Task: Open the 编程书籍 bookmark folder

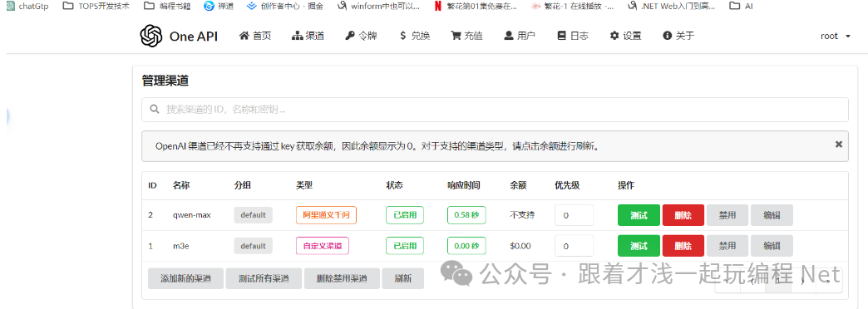Action: click(x=166, y=6)
